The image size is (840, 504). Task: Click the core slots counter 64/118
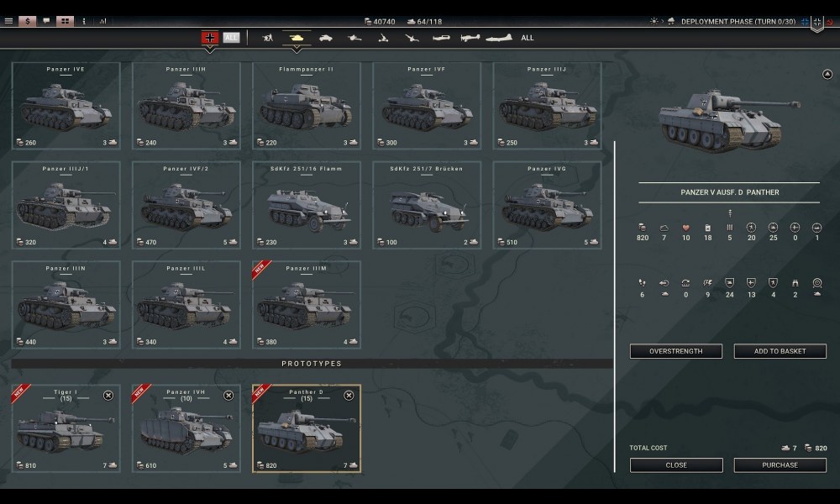click(x=425, y=22)
